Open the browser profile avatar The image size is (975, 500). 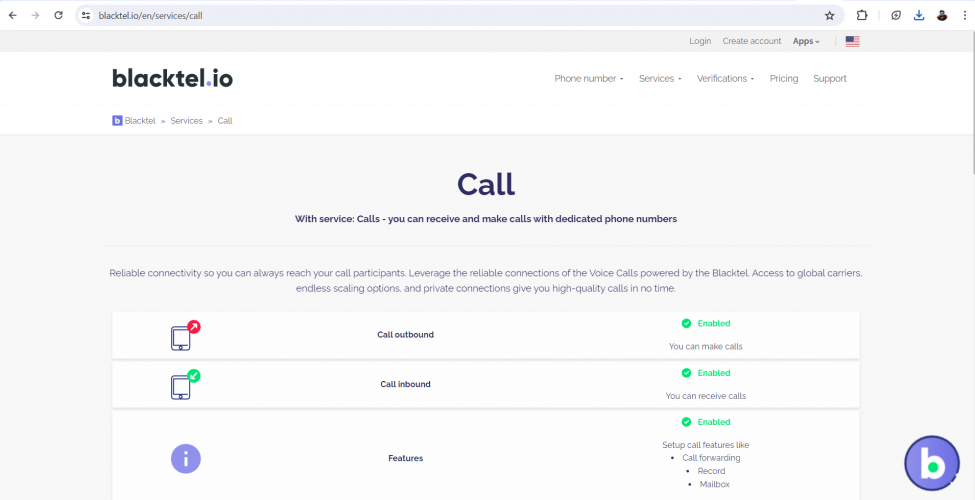pyautogui.click(x=941, y=16)
